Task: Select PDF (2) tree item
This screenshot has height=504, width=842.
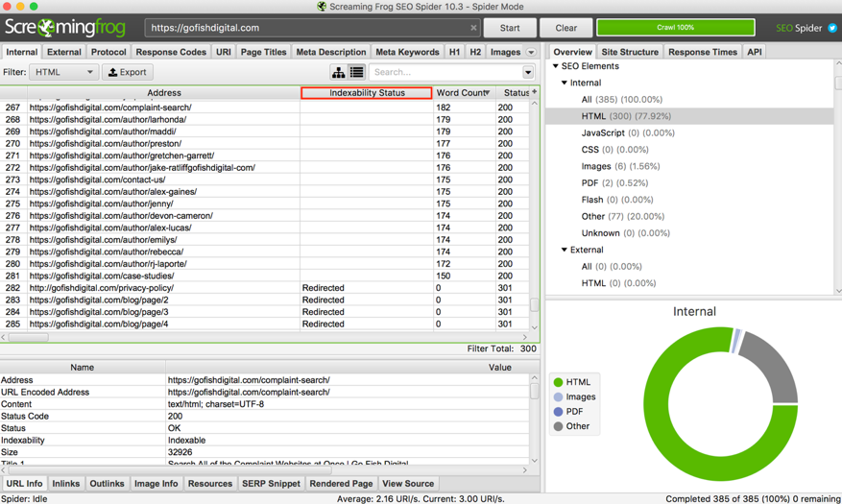Action: [614, 183]
